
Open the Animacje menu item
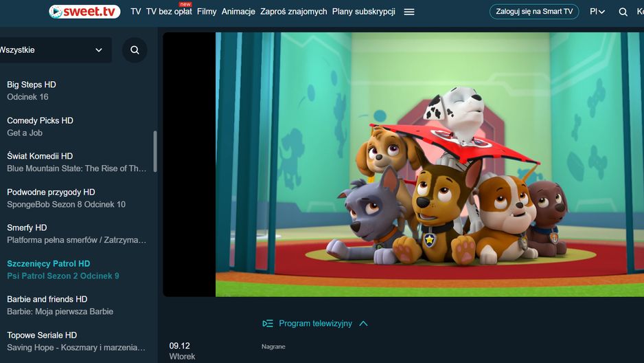(238, 12)
